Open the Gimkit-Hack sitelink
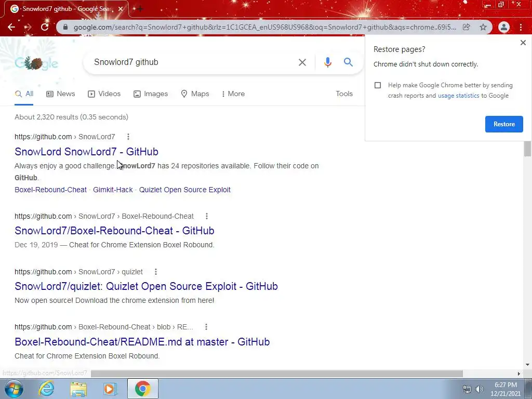Image resolution: width=532 pixels, height=399 pixels. click(x=113, y=190)
